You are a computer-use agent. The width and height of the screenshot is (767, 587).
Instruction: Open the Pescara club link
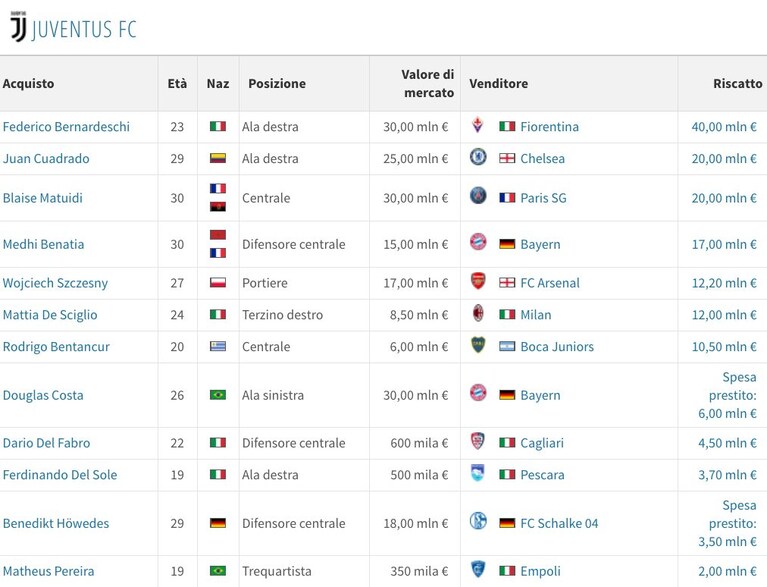click(x=542, y=474)
